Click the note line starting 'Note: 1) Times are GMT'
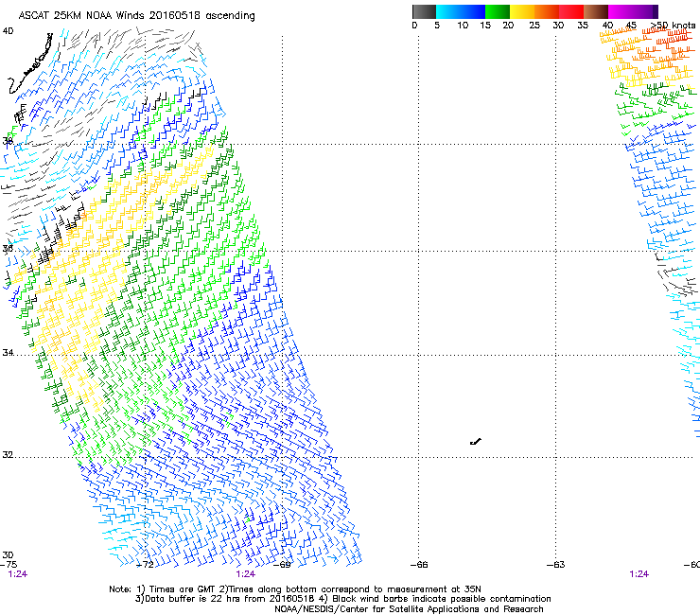Screen dimensions: 700x615 (294, 589)
